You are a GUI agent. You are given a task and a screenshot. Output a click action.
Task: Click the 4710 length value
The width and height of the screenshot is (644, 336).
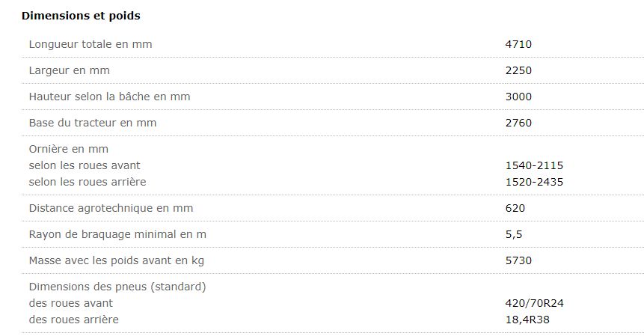pos(518,44)
